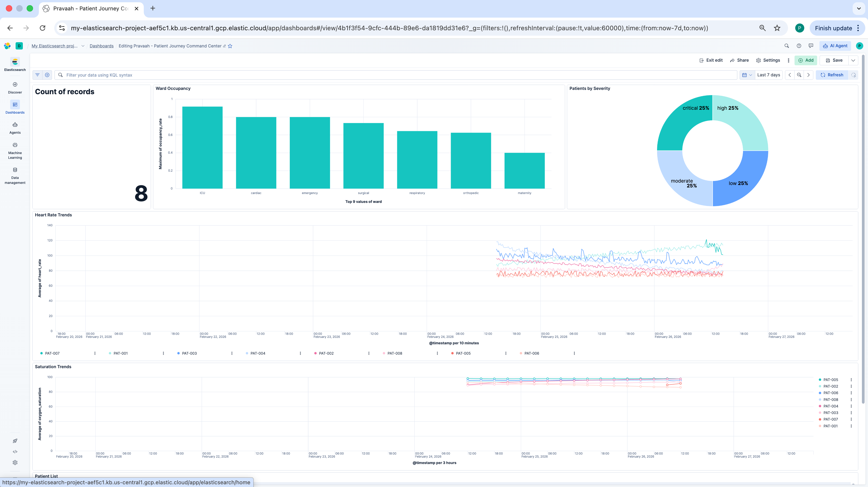Toggle PAT-007 series in Heart Rate legend
The width and height of the screenshot is (868, 487).
point(52,353)
